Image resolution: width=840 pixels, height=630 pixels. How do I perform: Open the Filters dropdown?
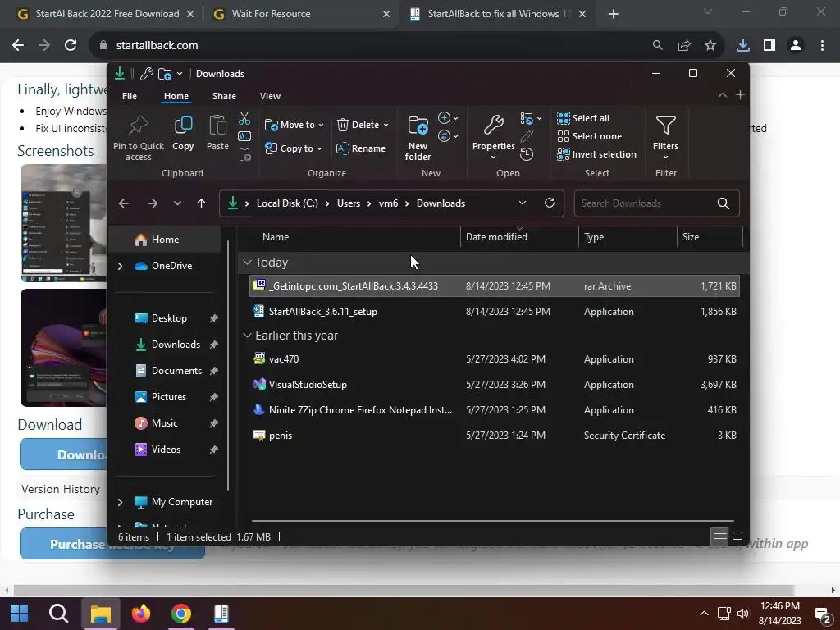point(665,138)
